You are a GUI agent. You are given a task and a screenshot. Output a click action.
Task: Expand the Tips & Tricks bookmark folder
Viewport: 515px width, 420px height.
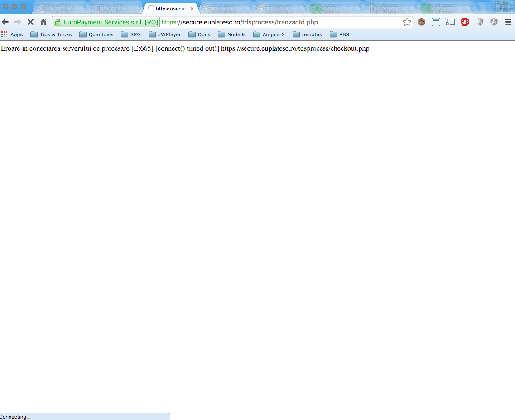point(51,34)
